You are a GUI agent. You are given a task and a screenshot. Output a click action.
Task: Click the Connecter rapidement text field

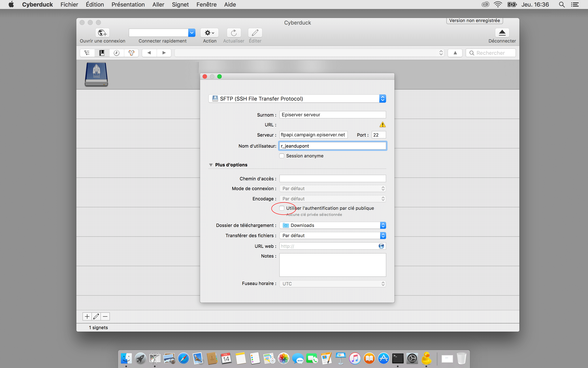click(x=158, y=33)
